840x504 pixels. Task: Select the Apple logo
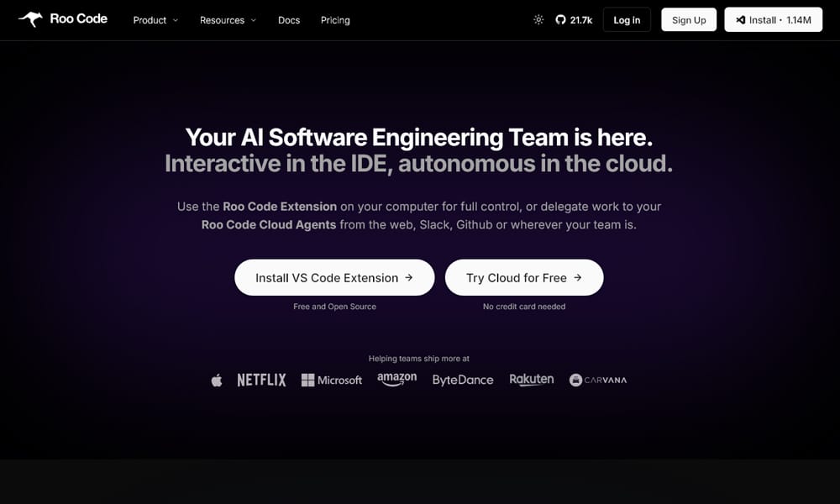click(217, 380)
